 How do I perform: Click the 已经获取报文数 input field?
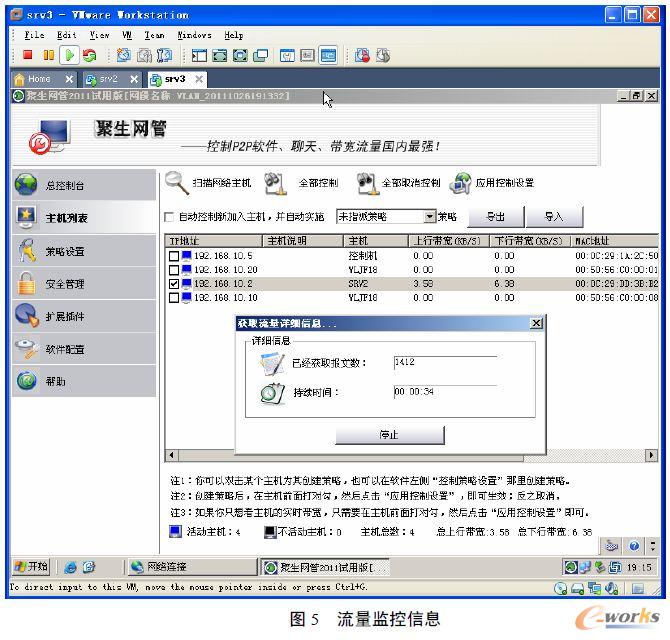tap(444, 362)
